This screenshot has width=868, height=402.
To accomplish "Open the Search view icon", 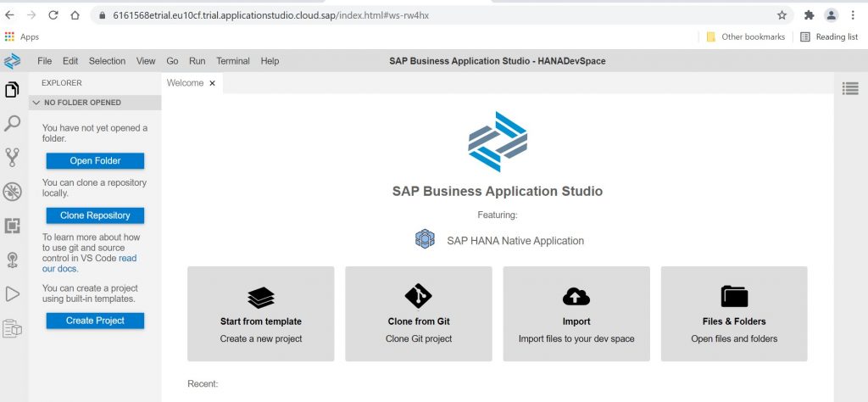I will (12, 123).
